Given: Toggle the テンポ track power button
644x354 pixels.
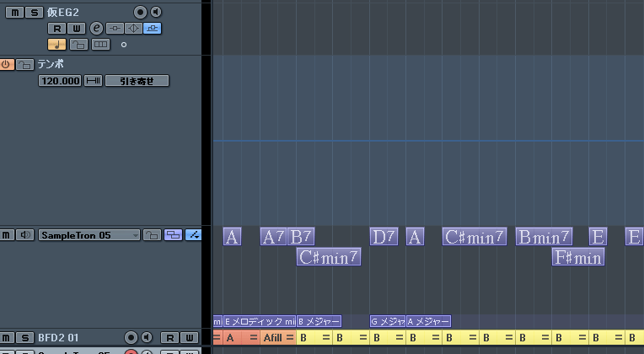Looking at the screenshot, I should 7,64.
